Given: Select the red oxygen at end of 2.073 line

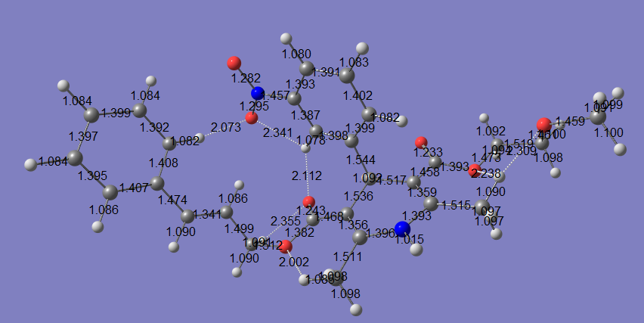Looking at the screenshot, I should pyautogui.click(x=251, y=117).
